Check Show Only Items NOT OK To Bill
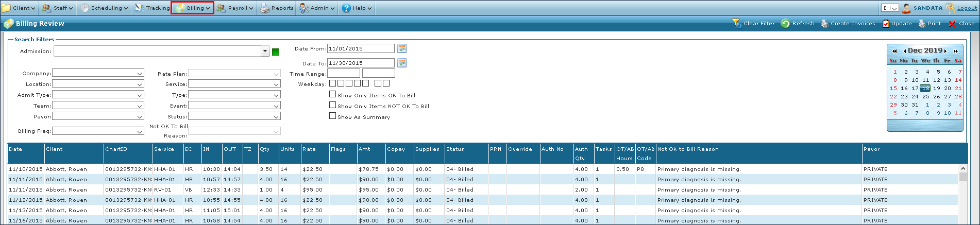 pos(333,105)
